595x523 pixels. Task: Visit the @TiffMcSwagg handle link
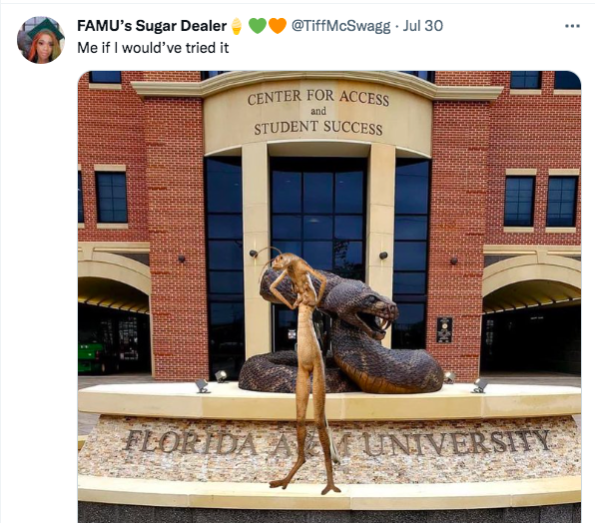tap(340, 26)
